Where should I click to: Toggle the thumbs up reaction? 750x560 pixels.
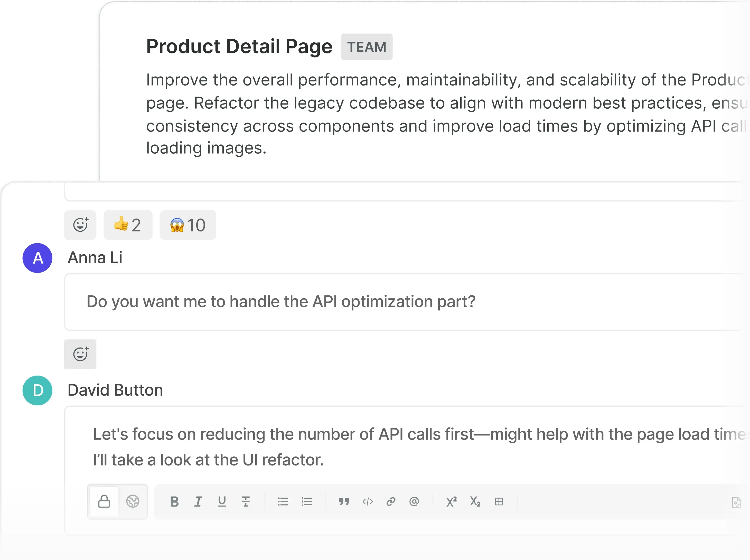click(x=128, y=225)
